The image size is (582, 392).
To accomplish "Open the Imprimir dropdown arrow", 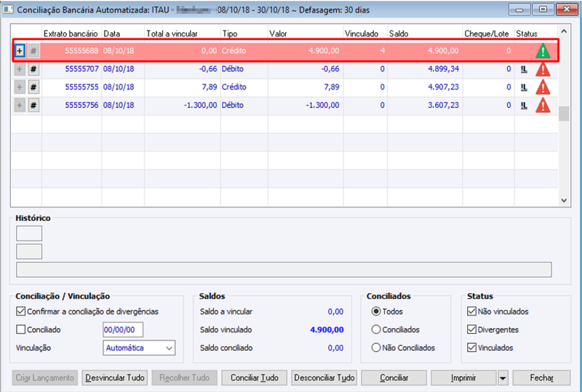I will point(503,378).
